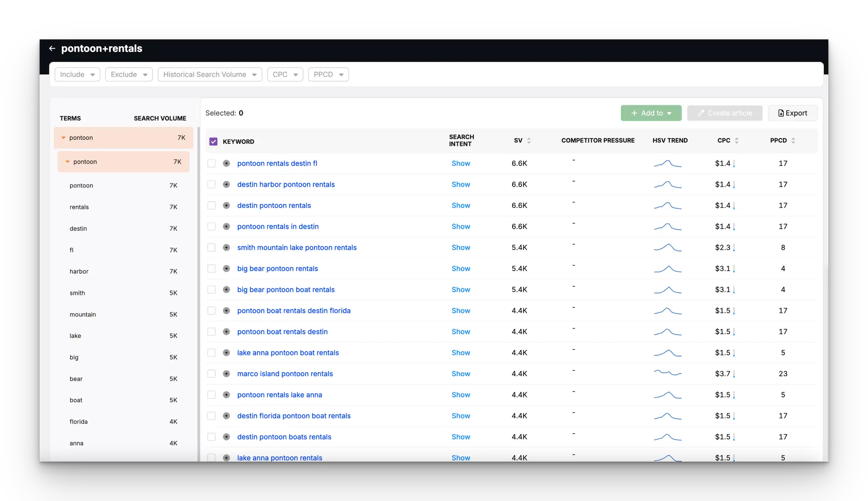Click plus icon beside destin pontoon boats rentals

click(x=226, y=437)
